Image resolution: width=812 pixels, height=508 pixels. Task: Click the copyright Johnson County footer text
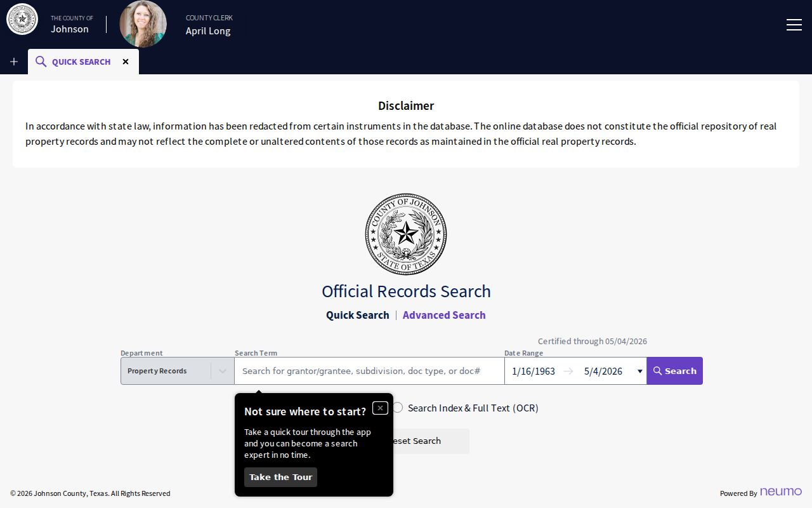pos(90,493)
